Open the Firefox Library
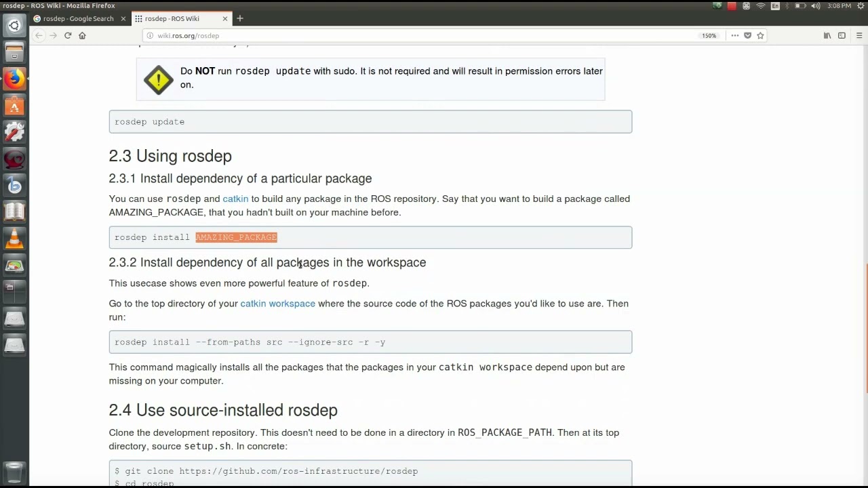 click(x=827, y=35)
